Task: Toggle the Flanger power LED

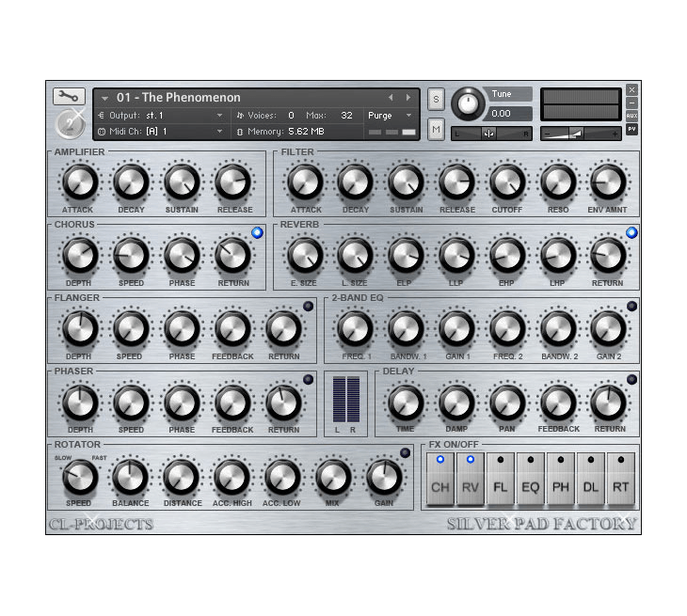Action: coord(308,306)
